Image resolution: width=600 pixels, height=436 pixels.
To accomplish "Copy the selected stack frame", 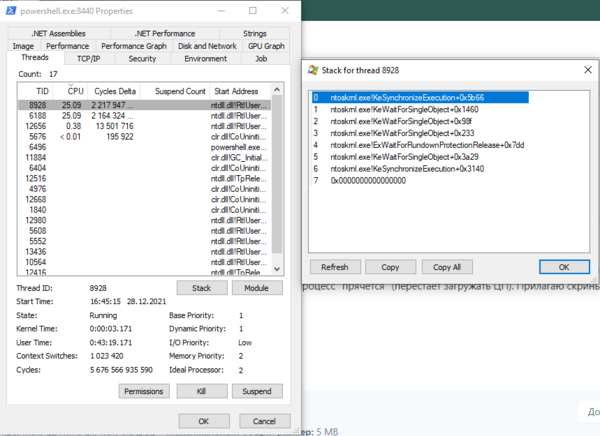I will click(390, 267).
